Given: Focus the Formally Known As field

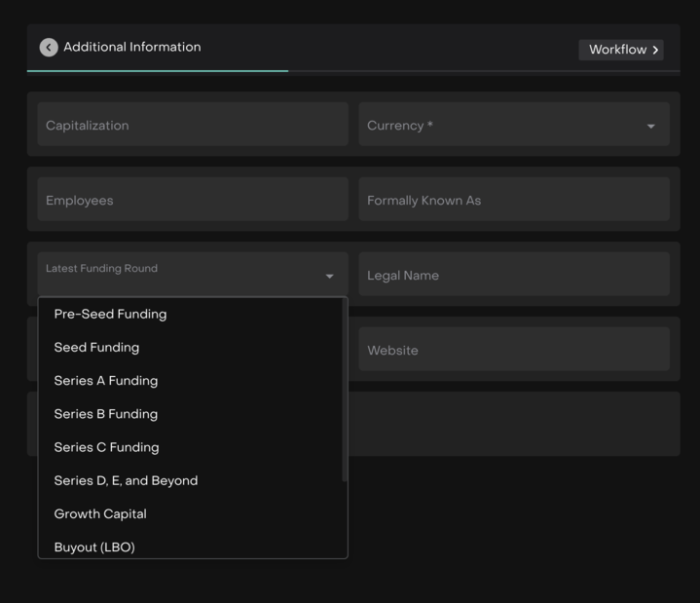Looking at the screenshot, I should [x=514, y=200].
